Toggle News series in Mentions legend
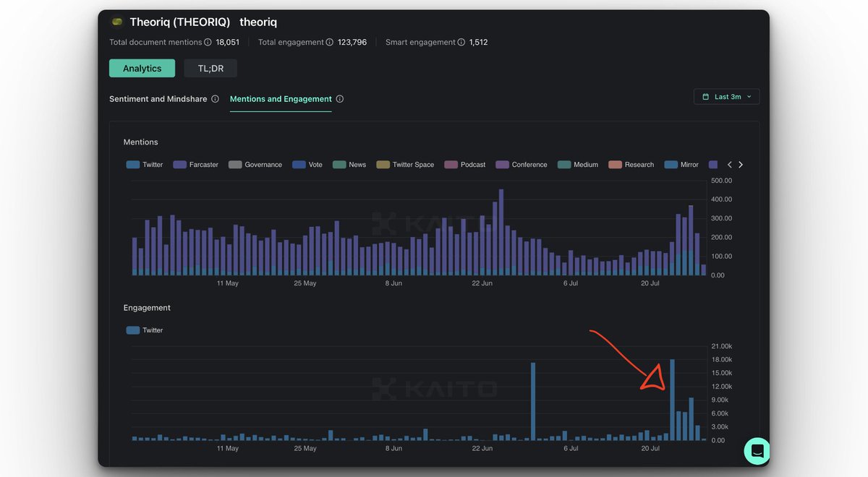868x477 pixels. pos(349,165)
